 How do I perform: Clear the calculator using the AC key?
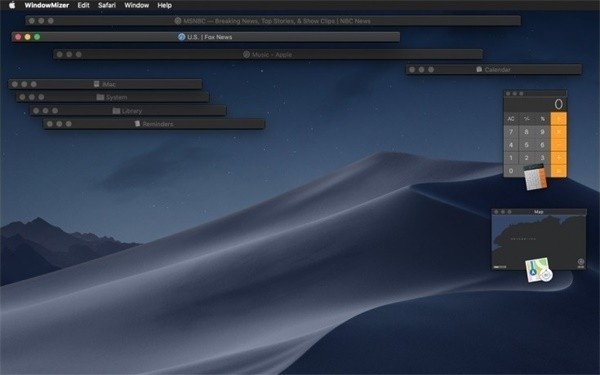point(511,119)
